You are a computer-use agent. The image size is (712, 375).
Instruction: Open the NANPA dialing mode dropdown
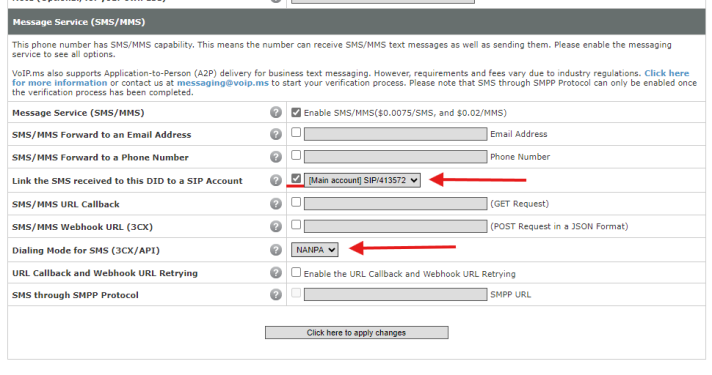(x=315, y=250)
